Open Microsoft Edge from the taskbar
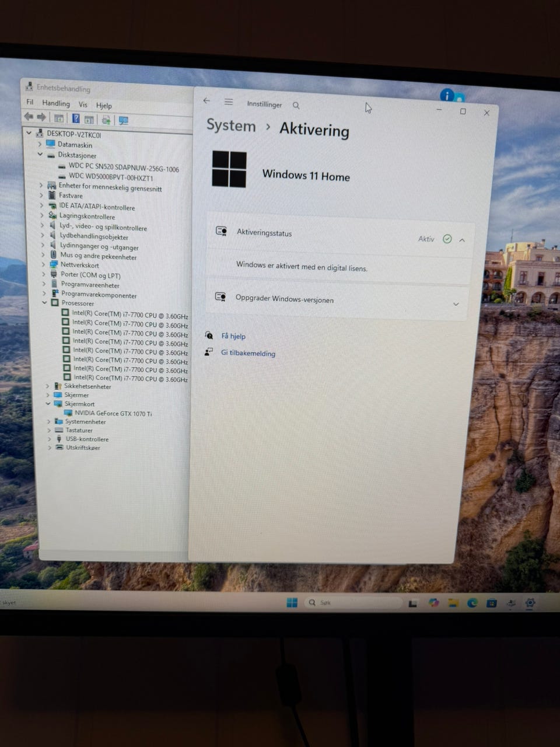560x747 pixels. tap(472, 603)
